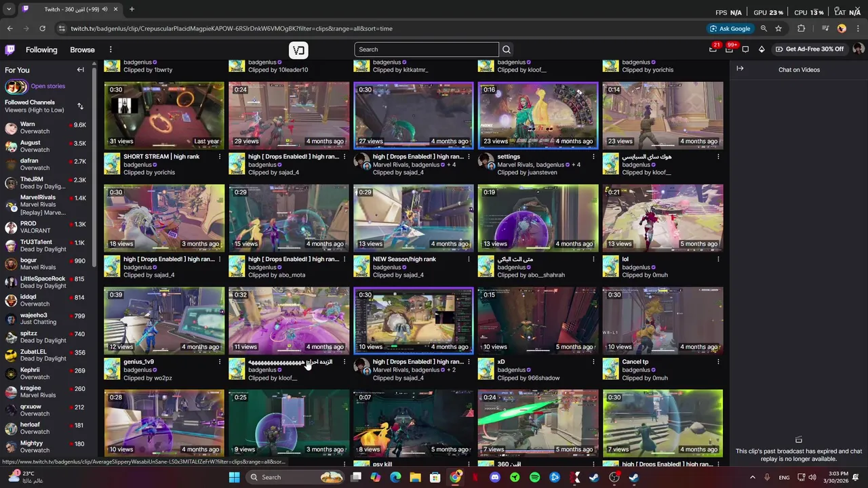Open the MarvelRivals channel in sidebar
The width and height of the screenshot is (868, 488).
46,205
